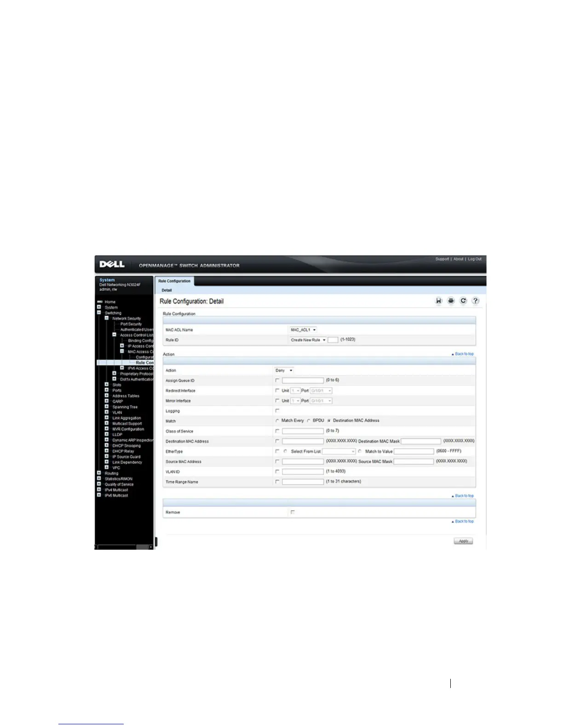Screen dimensions: 563x728
Task: Open Port Security tree item
Action: 131,324
